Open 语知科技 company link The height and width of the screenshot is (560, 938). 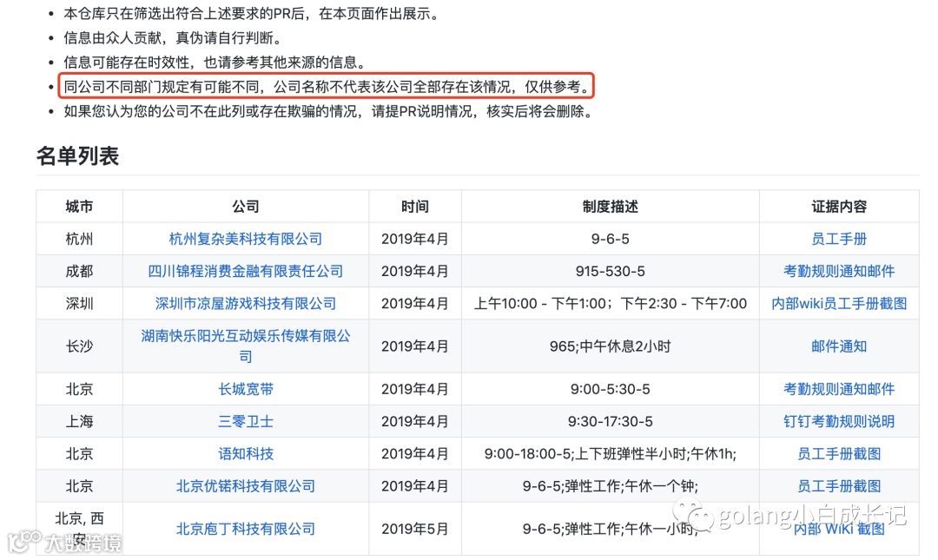click(245, 454)
